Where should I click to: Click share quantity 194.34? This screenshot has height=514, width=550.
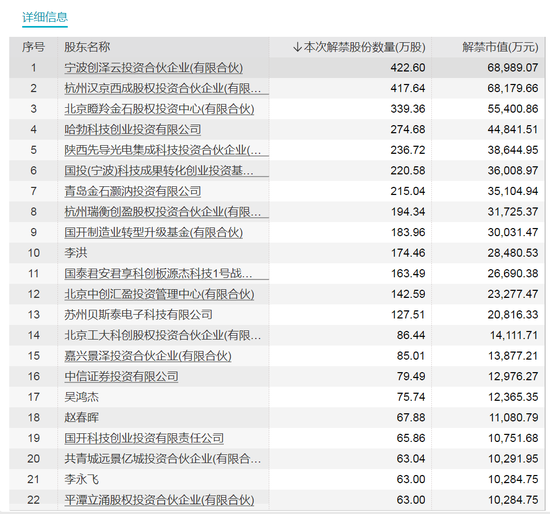pos(408,212)
